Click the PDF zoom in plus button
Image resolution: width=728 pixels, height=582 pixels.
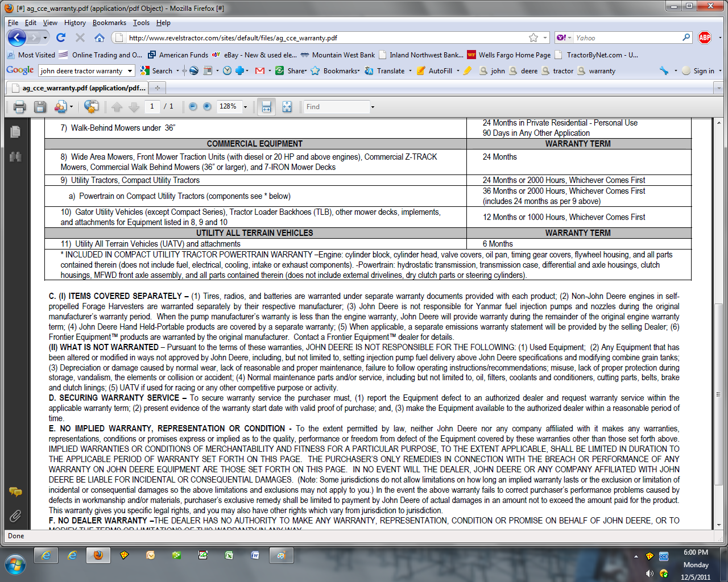(207, 107)
